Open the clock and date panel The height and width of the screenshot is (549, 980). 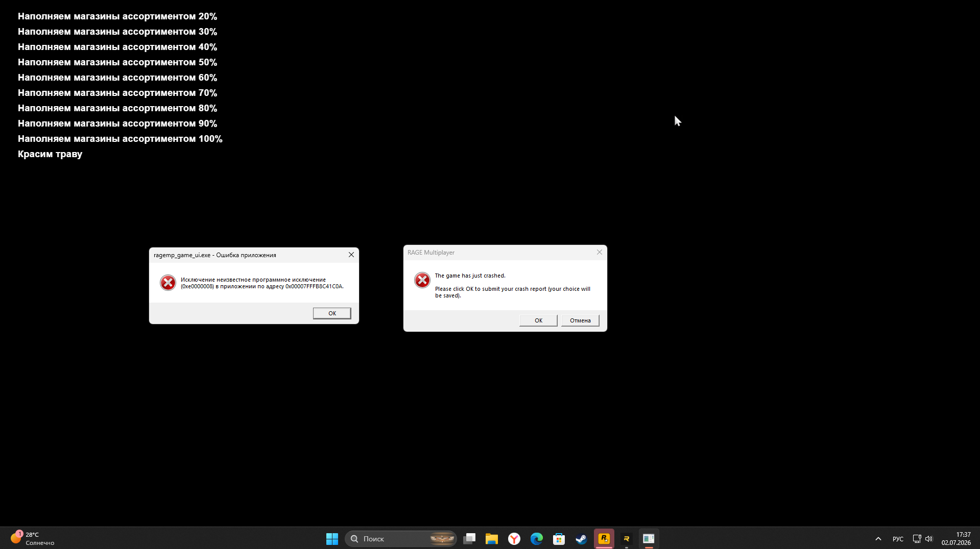pyautogui.click(x=956, y=539)
